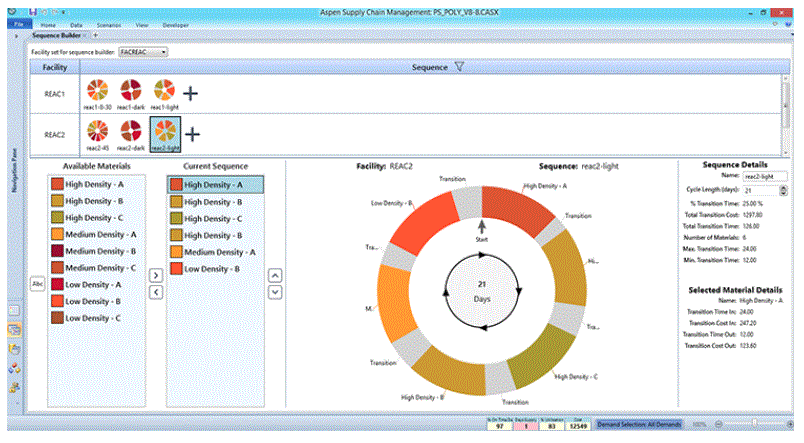Click the Sequence column filter funnel
Image resolution: width=804 pixels, height=443 pixels.
point(459,67)
